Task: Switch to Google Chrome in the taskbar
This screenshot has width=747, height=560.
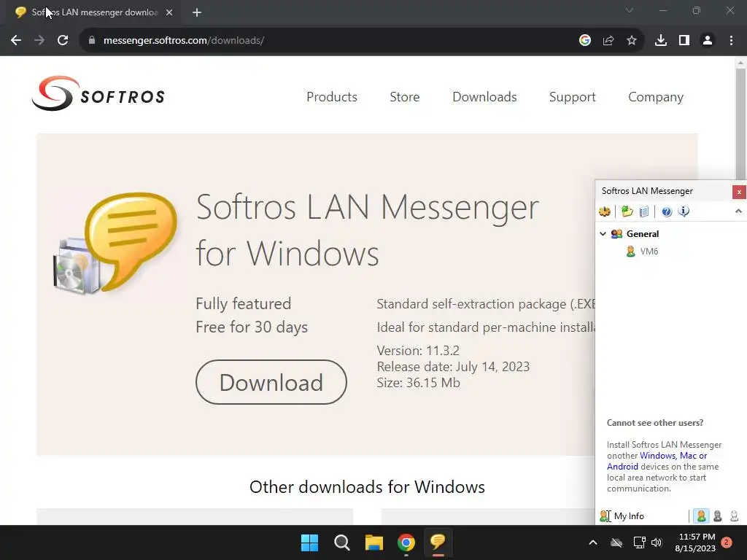Action: coord(406,542)
